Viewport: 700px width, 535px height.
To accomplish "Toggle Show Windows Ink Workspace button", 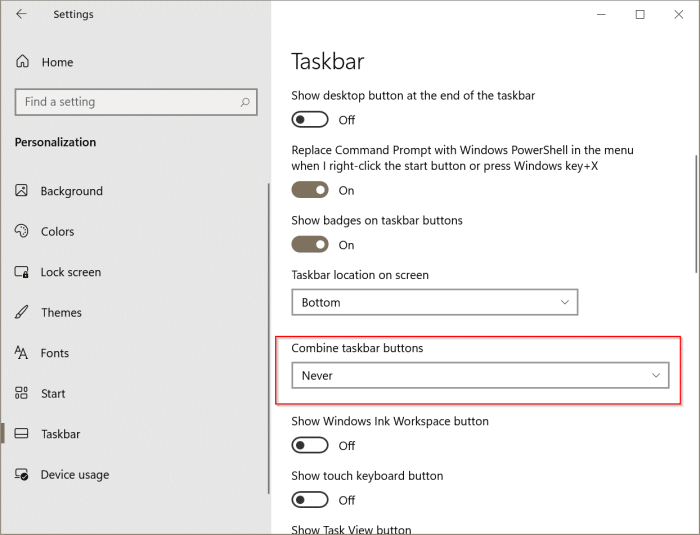I will [x=310, y=445].
